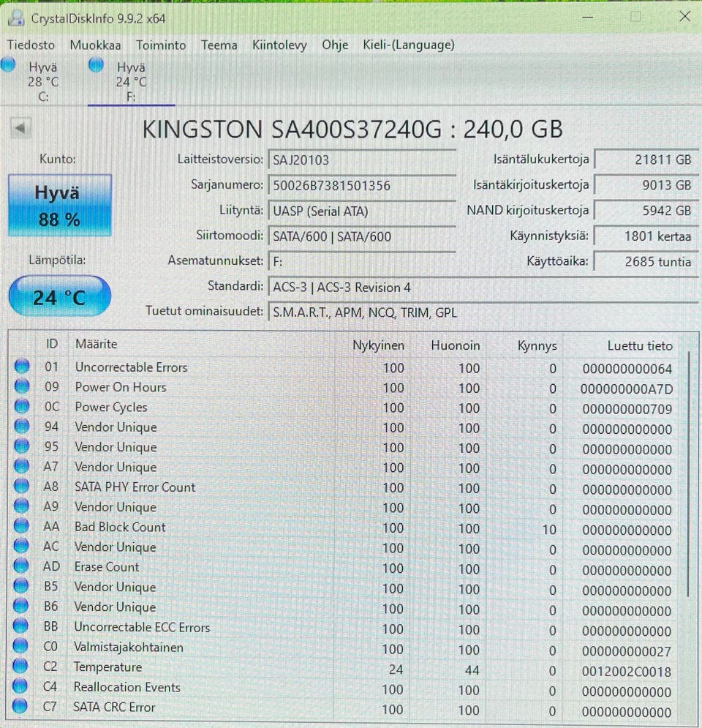
Task: Click the power on hours 2685 tuntia
Action: (646, 261)
